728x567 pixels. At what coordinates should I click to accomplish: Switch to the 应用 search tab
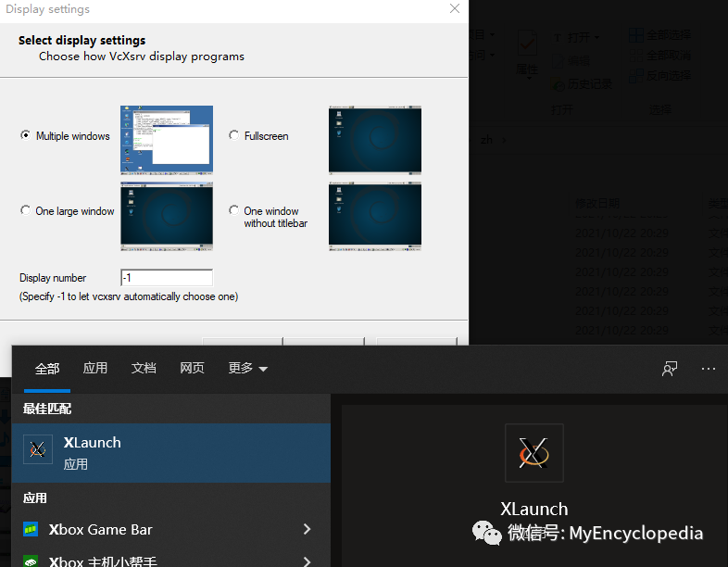95,368
